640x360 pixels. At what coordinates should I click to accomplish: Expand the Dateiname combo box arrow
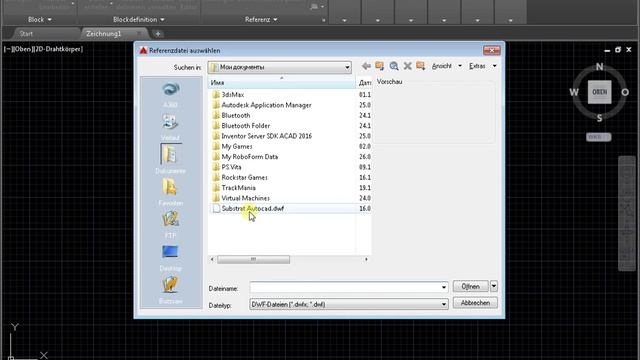point(444,287)
